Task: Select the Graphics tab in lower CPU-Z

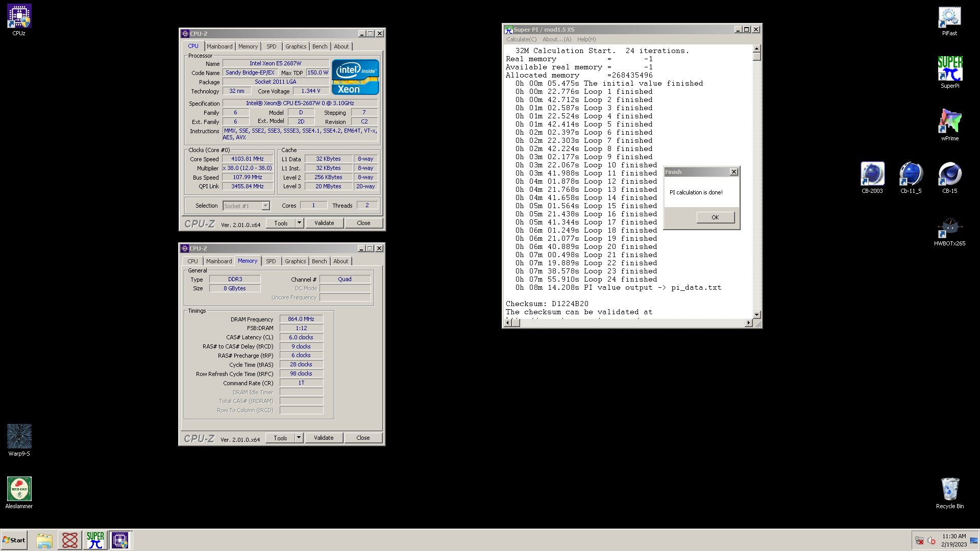Action: [296, 261]
